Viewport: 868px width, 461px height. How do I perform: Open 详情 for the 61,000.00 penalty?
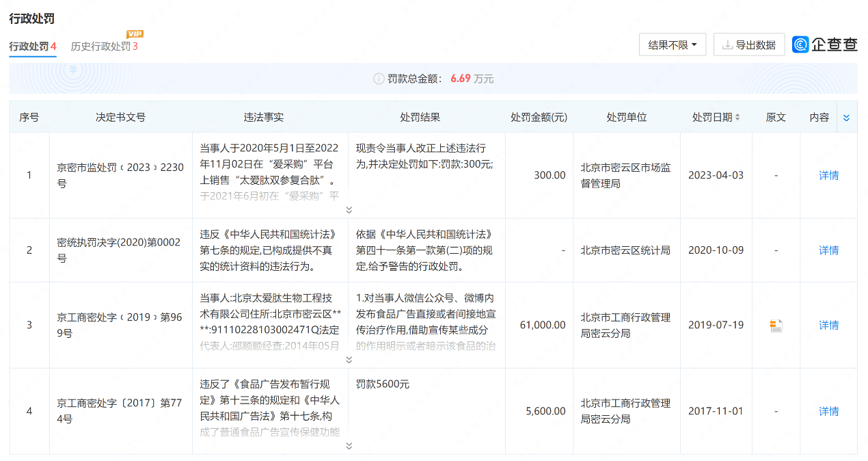[x=828, y=326]
